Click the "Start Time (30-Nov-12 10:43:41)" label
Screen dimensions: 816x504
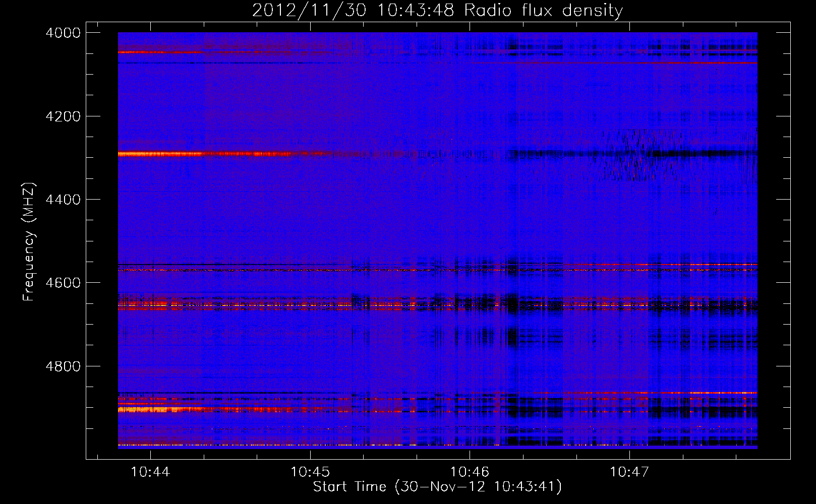(x=437, y=487)
